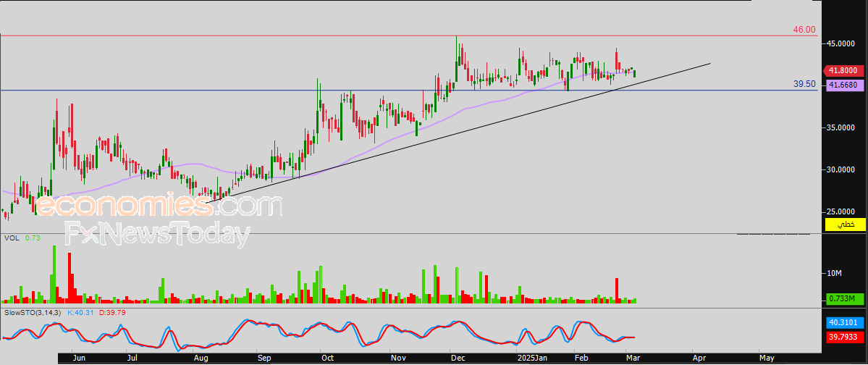Click the red 41.8000 last price tag
868x365 pixels.
(843, 70)
